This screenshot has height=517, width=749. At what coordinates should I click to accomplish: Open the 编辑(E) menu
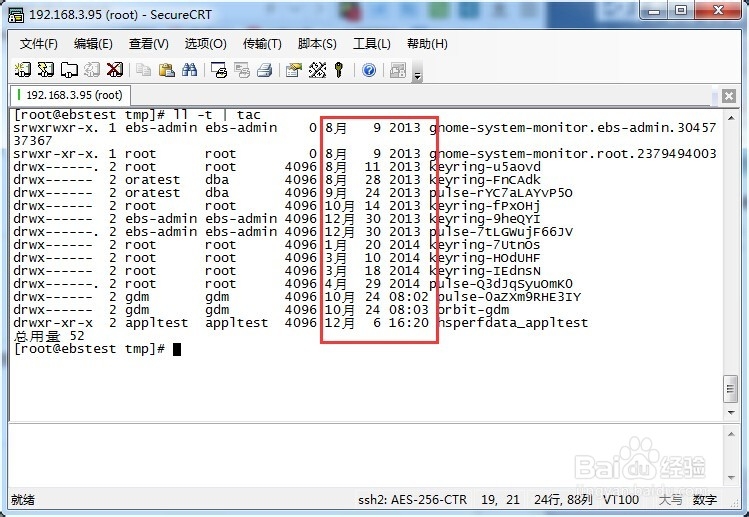(x=93, y=44)
